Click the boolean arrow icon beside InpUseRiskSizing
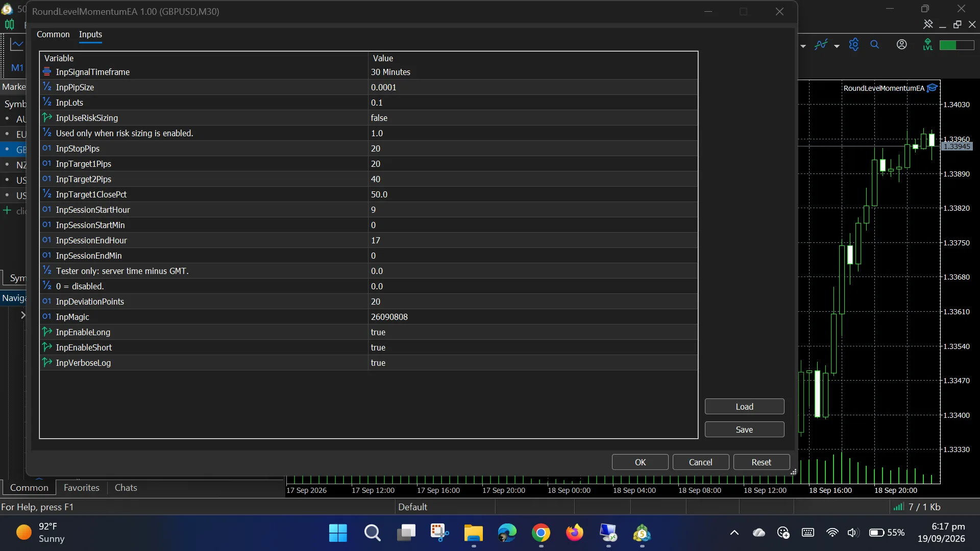Viewport: 980px width, 551px height. [47, 117]
